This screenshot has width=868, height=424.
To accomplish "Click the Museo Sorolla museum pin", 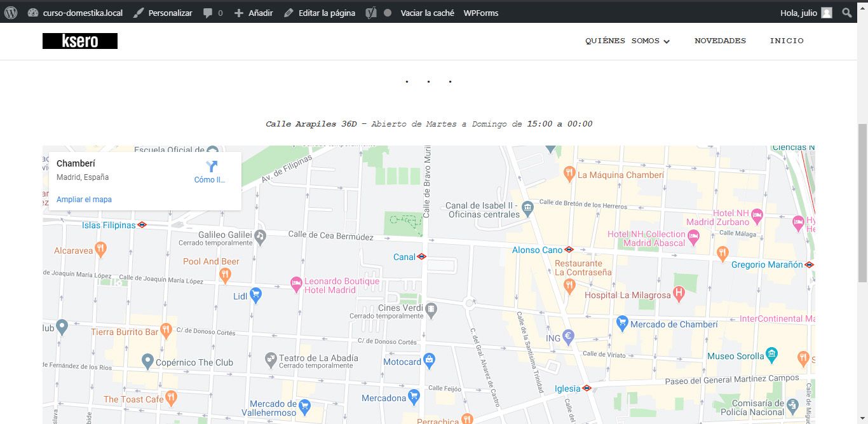I will click(771, 354).
